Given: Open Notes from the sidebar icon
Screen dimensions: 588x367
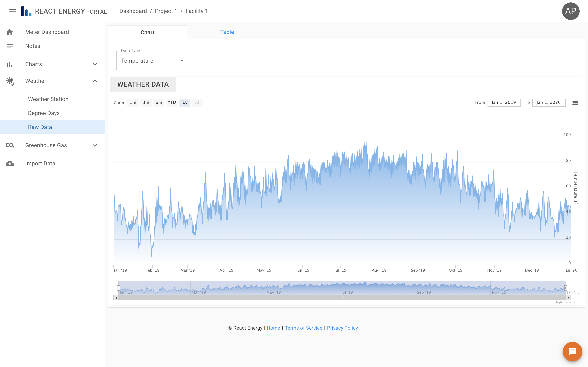Looking at the screenshot, I should (x=10, y=46).
